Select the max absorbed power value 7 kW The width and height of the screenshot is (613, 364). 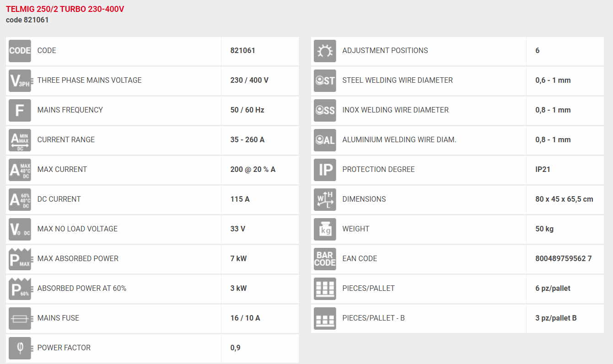(x=239, y=258)
